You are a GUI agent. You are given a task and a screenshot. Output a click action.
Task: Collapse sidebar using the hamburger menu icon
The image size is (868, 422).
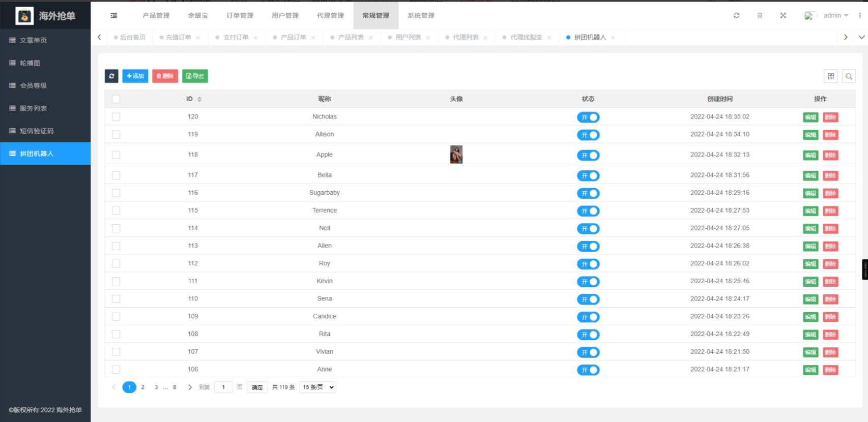click(114, 16)
